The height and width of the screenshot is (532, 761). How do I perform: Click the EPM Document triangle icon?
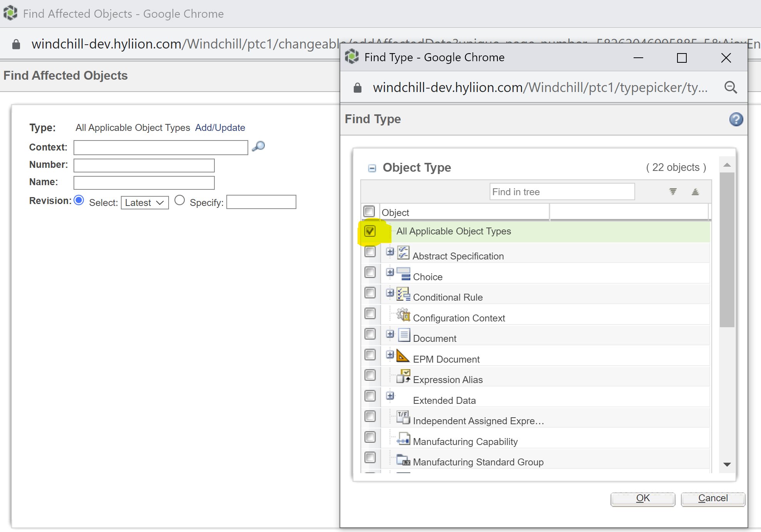click(x=403, y=356)
